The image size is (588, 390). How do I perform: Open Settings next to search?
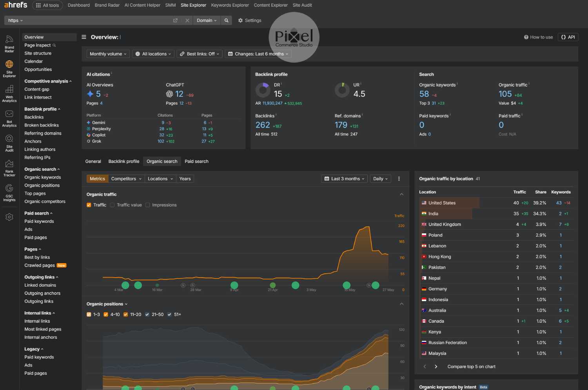[250, 20]
